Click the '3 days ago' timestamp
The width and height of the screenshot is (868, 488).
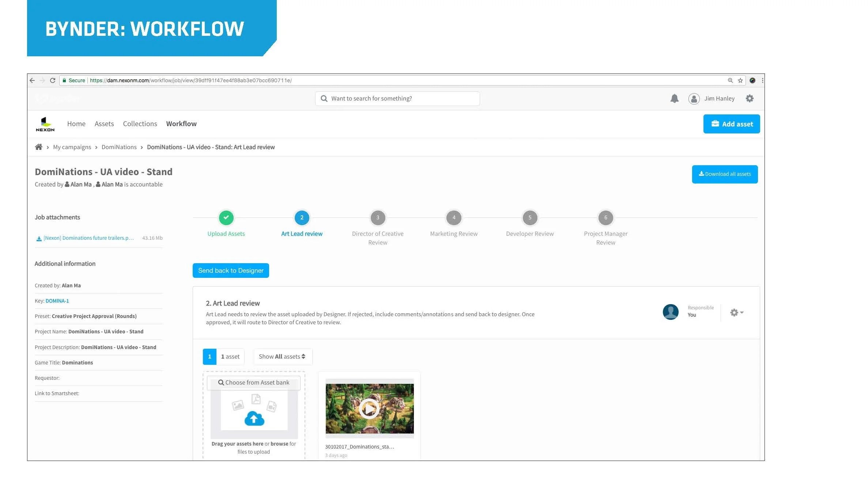click(336, 456)
